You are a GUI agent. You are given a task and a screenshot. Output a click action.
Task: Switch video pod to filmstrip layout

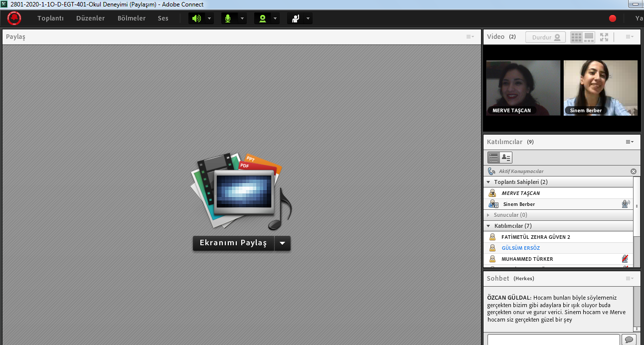tap(589, 37)
